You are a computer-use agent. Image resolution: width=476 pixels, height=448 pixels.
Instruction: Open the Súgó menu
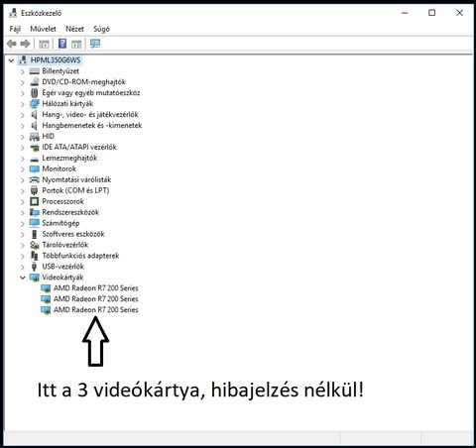[101, 29]
